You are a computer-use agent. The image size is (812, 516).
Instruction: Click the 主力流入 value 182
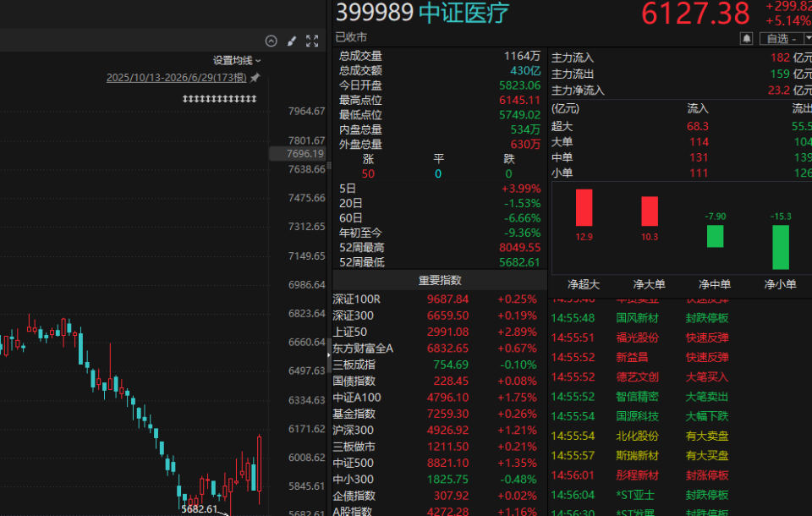click(781, 58)
